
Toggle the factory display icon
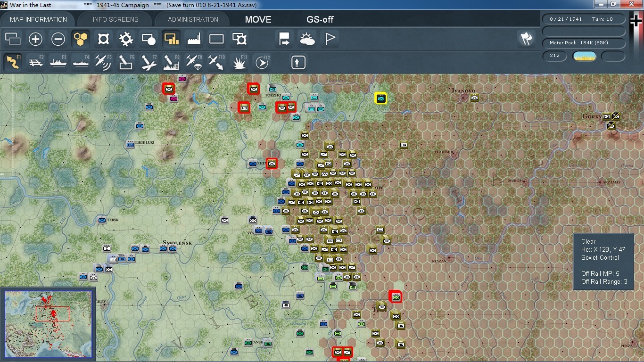click(194, 39)
